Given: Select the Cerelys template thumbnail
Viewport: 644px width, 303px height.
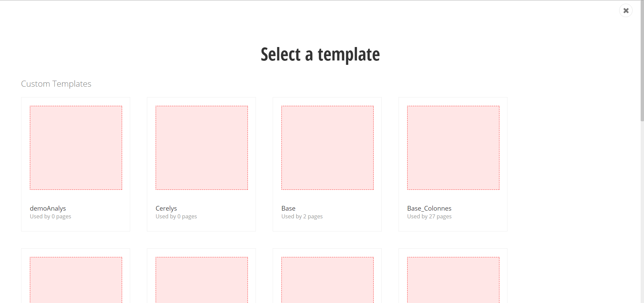Looking at the screenshot, I should coord(202,148).
